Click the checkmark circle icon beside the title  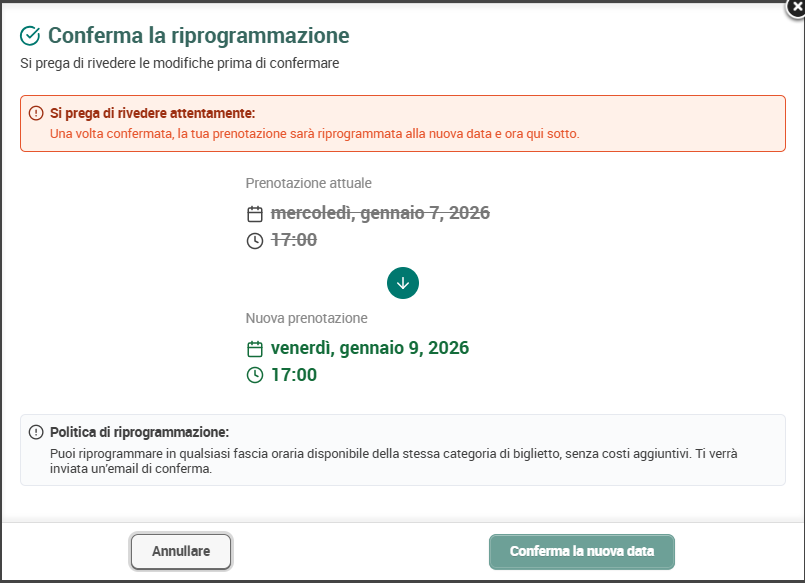click(30, 36)
